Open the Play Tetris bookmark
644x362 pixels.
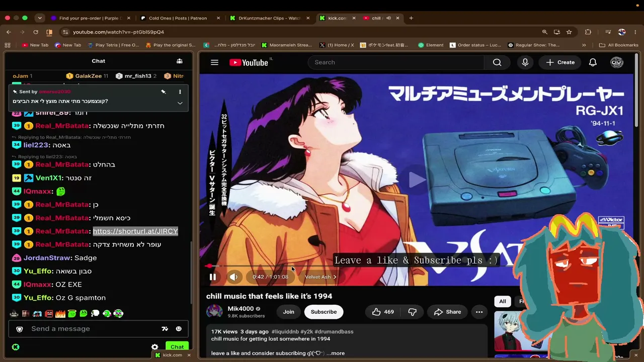point(113,45)
